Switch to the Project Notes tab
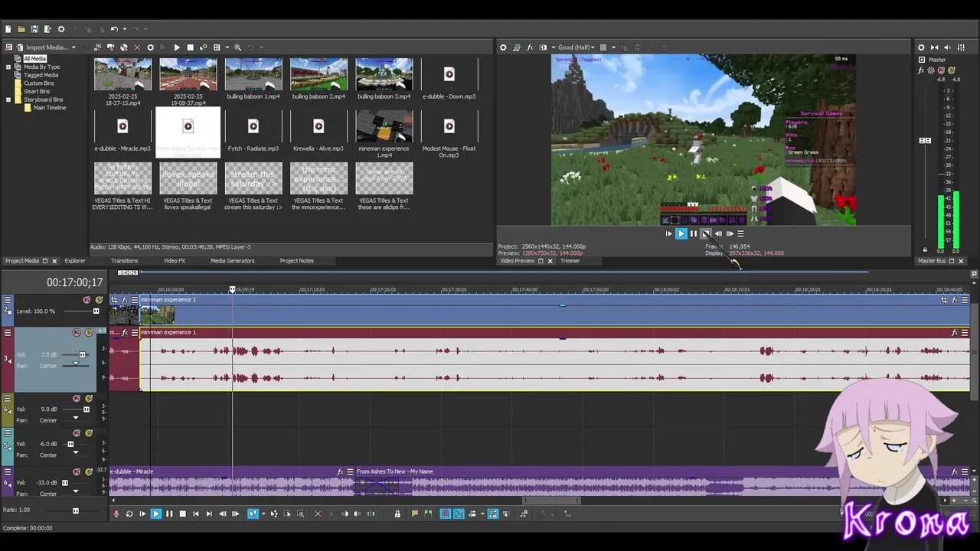Screen dimensions: 980x551 pyautogui.click(x=297, y=261)
